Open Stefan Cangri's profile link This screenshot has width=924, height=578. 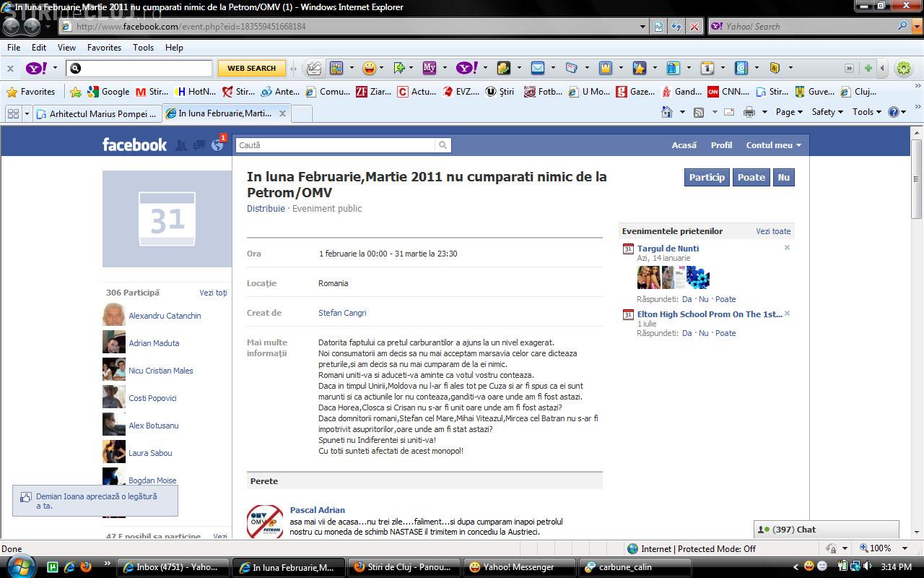[x=342, y=313]
